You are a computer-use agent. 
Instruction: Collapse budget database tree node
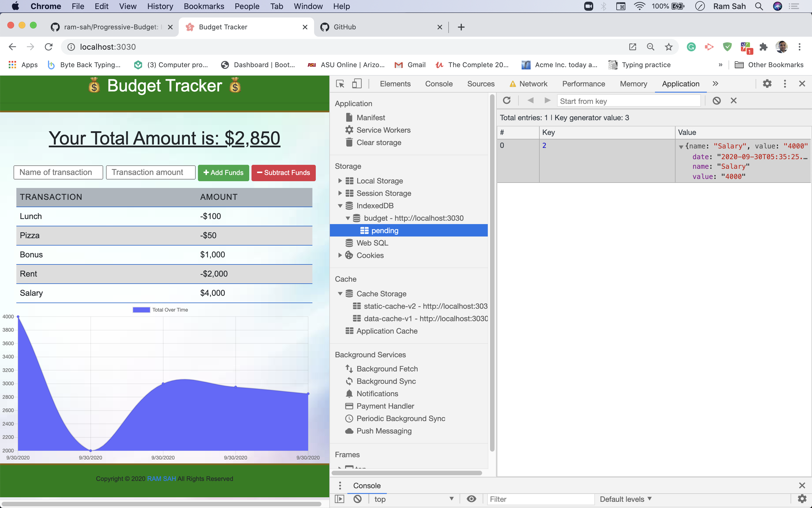[x=348, y=218]
